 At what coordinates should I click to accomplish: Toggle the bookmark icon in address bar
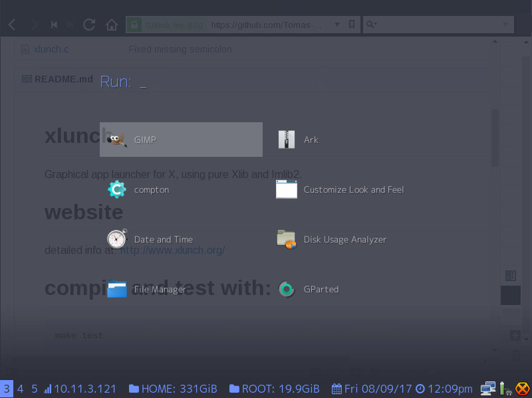352,24
